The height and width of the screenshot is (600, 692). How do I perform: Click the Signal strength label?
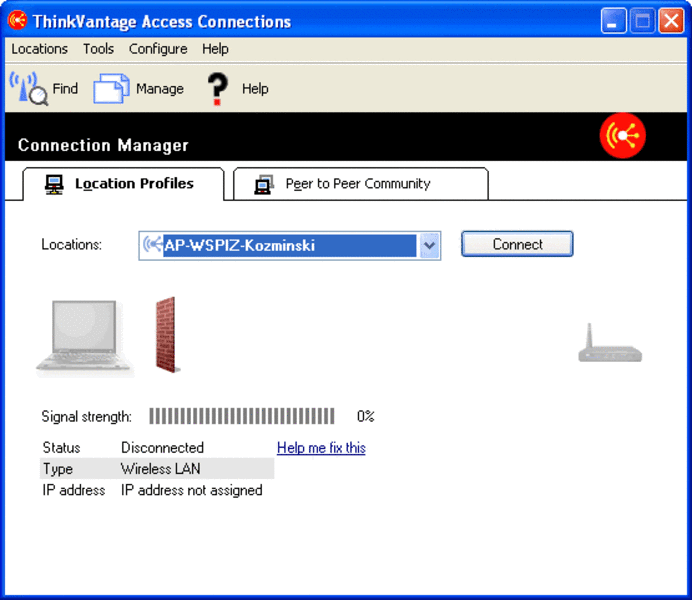[86, 416]
